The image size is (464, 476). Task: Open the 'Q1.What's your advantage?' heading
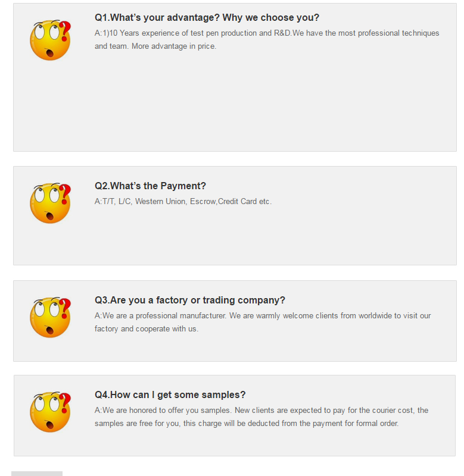207,18
